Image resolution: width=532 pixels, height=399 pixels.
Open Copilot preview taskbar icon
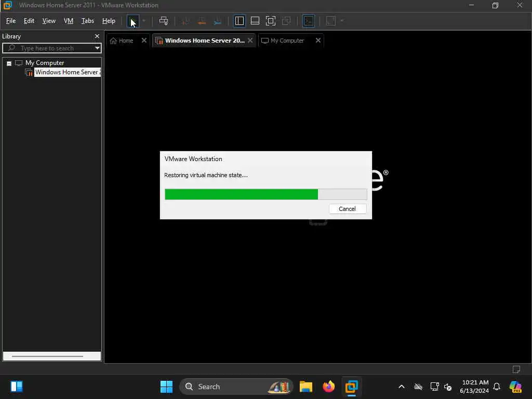click(515, 387)
